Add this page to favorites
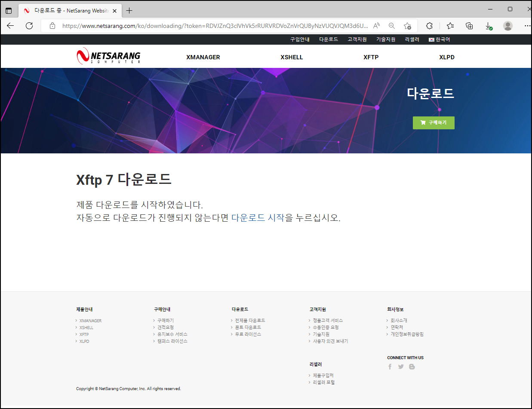 pyautogui.click(x=407, y=26)
